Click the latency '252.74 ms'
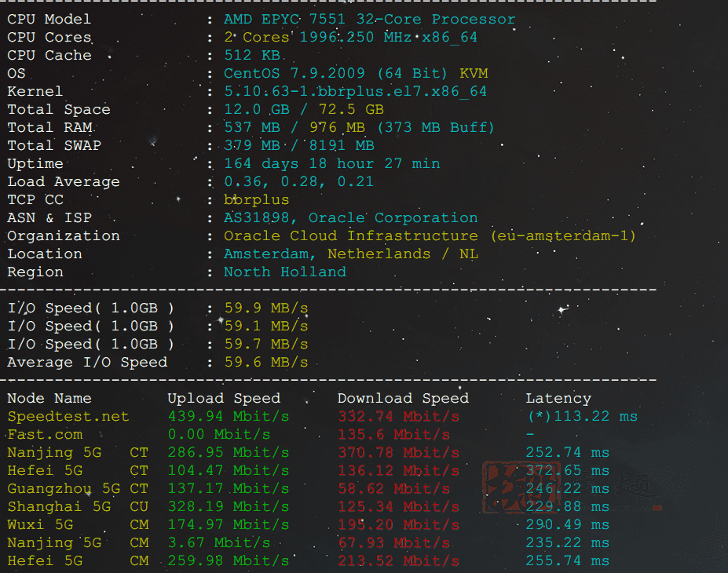This screenshot has width=728, height=573. click(x=567, y=453)
